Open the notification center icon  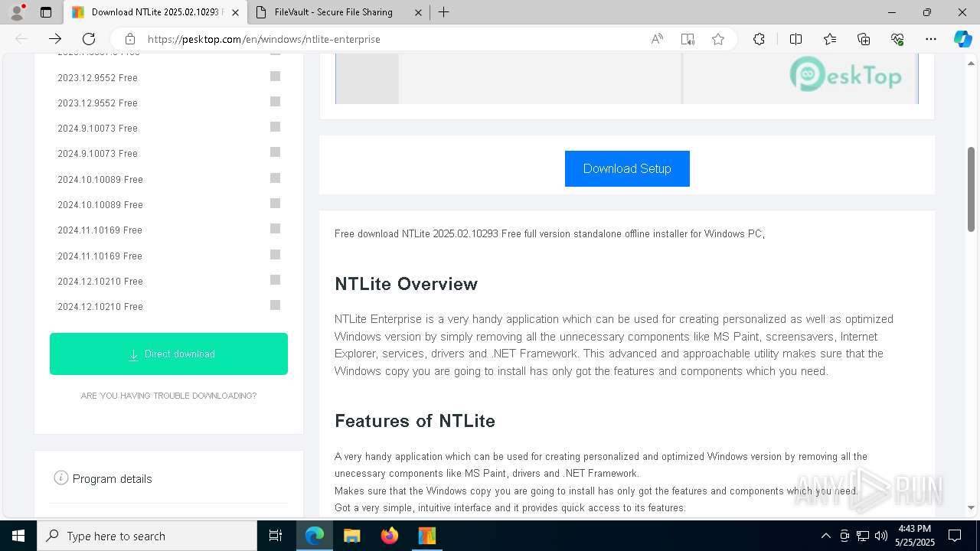pos(955,536)
